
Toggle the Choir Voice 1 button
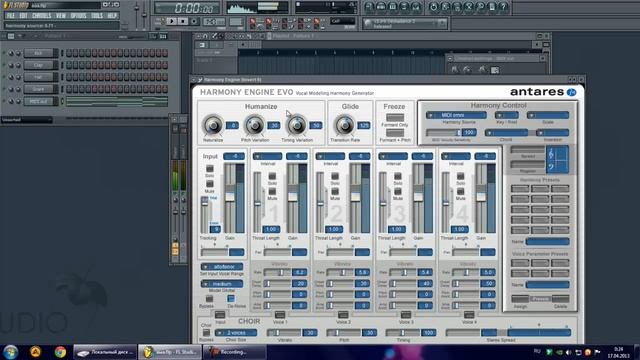(280, 315)
